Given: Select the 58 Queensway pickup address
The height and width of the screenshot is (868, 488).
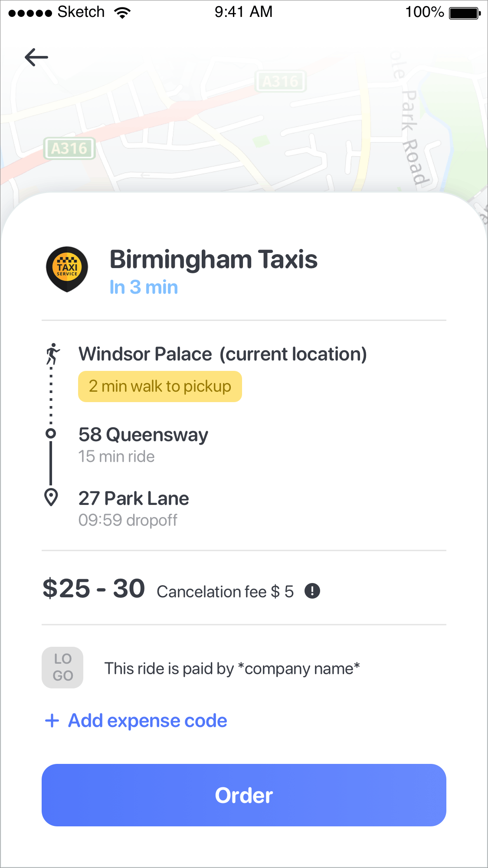Looking at the screenshot, I should (x=143, y=435).
